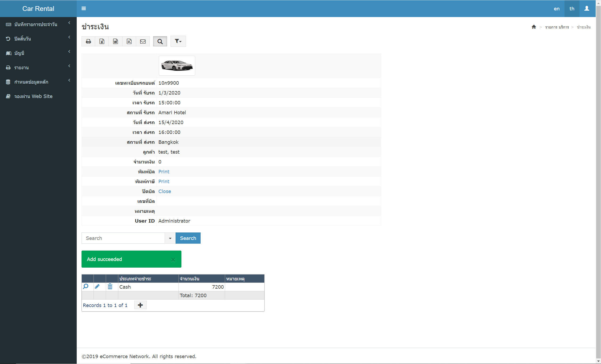Edit the Cash payment row
The height and width of the screenshot is (364, 601).
pos(97,287)
